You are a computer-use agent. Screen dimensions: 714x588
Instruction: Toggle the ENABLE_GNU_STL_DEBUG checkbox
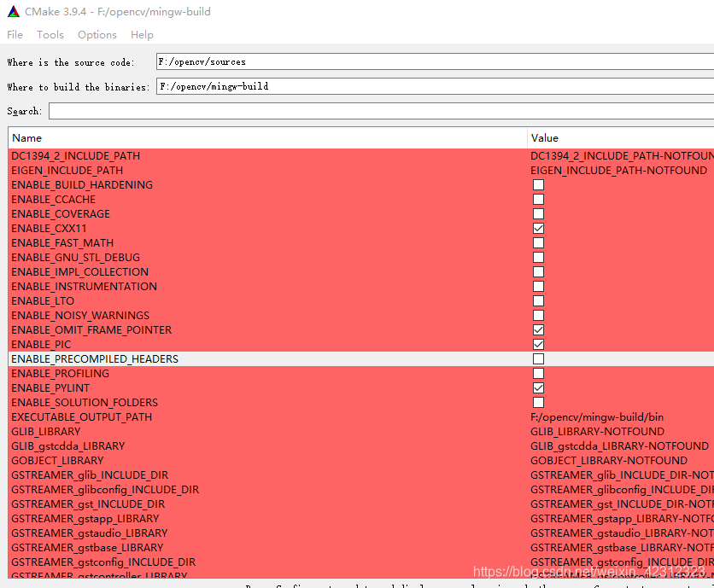tap(538, 258)
